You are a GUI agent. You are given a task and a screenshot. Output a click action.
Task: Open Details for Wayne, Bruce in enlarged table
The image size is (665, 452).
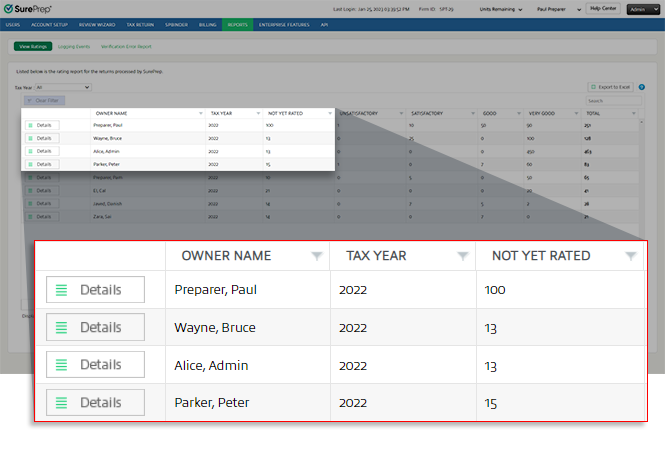[96, 327]
